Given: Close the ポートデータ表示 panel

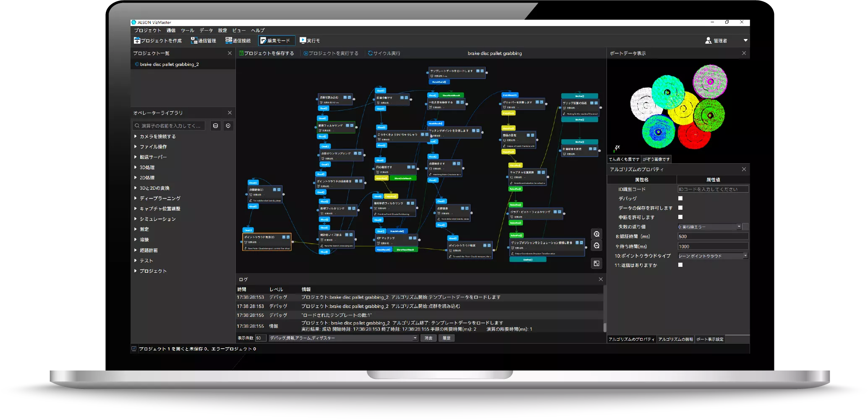Looking at the screenshot, I should tap(744, 53).
